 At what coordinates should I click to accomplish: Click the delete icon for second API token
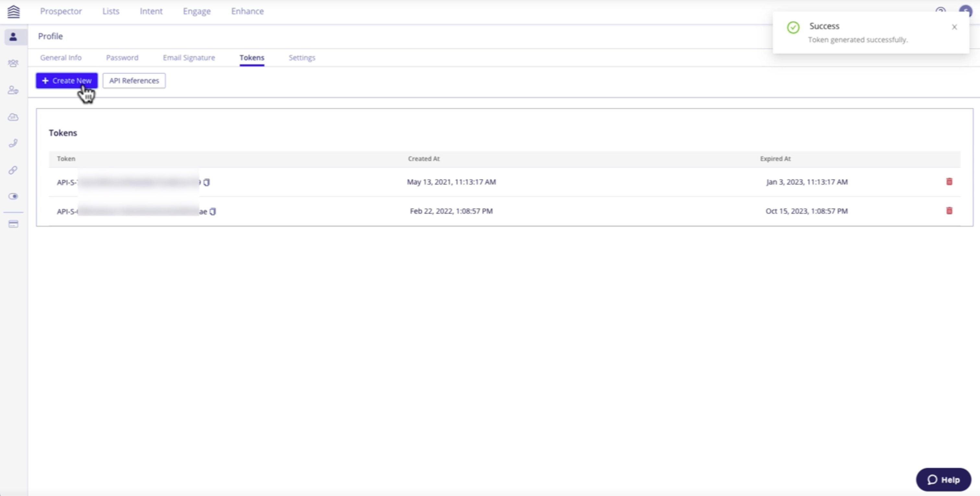[950, 211]
